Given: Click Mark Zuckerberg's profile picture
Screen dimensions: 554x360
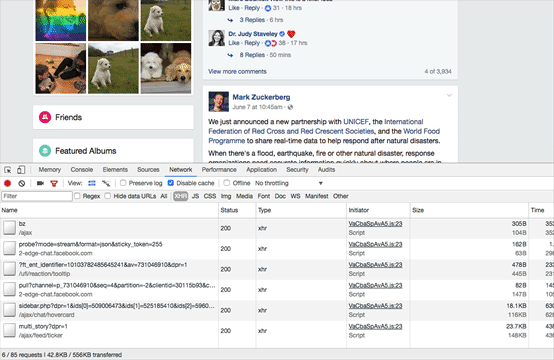Looking at the screenshot, I should [218, 102].
